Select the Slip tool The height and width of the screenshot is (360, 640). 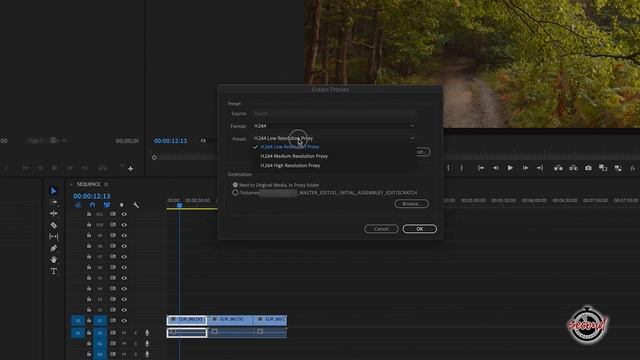(53, 236)
